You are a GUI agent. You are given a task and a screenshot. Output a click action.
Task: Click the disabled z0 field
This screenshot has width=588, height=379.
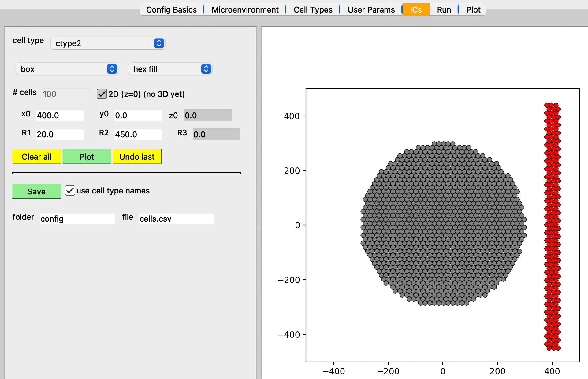tap(208, 116)
